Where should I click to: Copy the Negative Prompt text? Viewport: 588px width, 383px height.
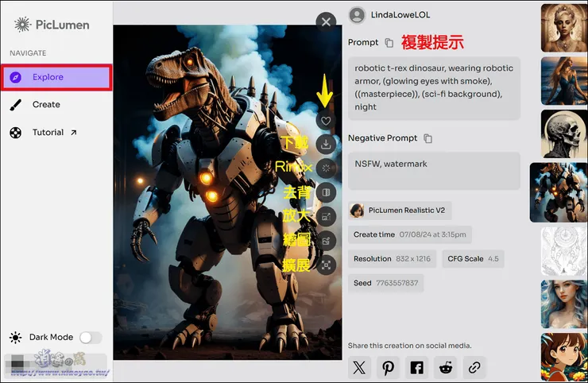(427, 138)
